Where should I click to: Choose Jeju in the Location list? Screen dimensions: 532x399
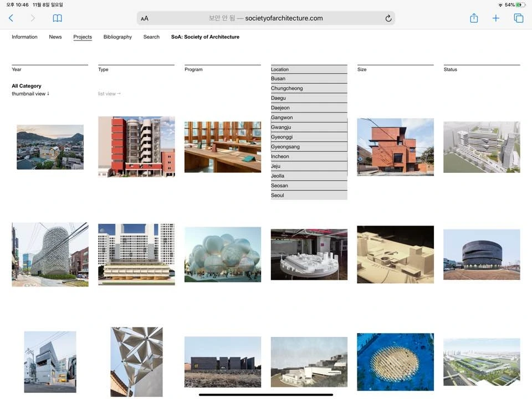point(309,166)
